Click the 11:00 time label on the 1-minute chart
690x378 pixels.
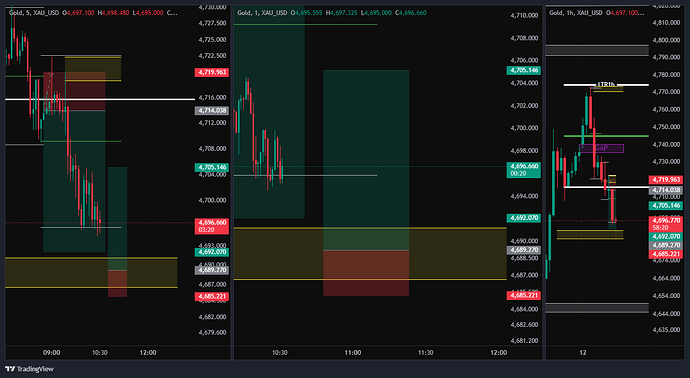352,352
